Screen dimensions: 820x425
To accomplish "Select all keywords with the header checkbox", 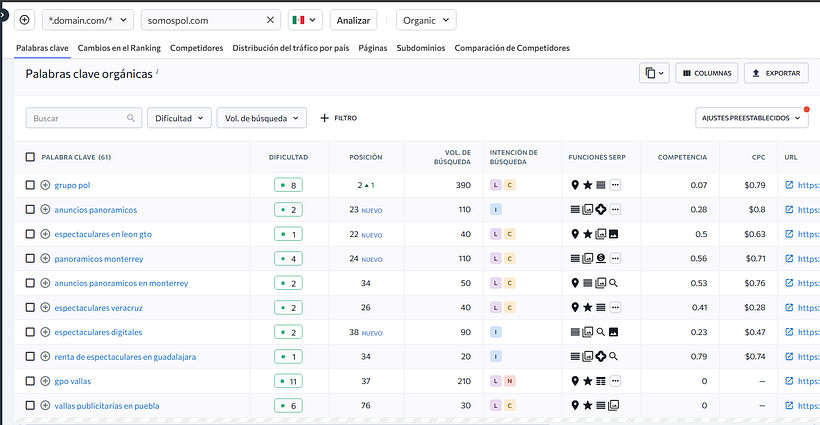I will point(30,157).
